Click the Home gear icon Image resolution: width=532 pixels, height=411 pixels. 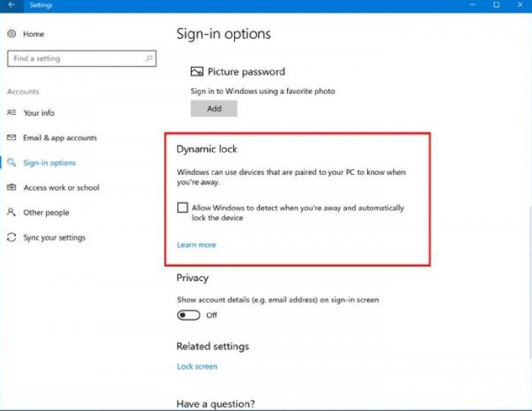12,34
